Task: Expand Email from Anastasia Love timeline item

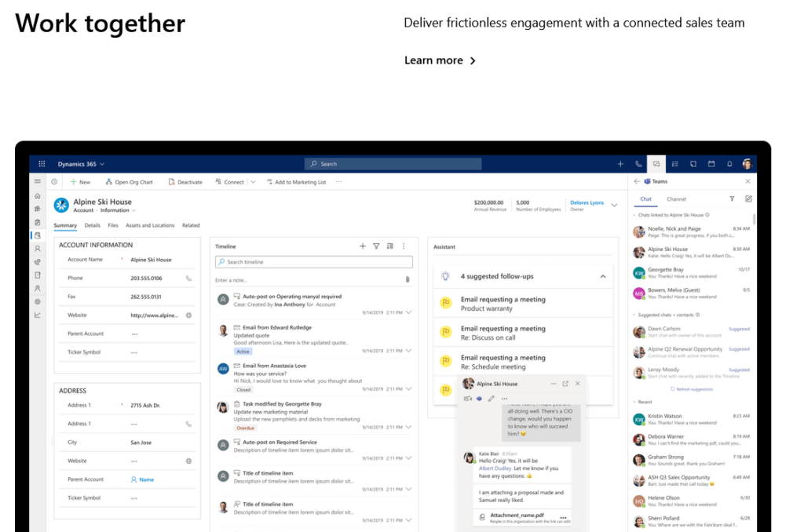Action: point(408,389)
